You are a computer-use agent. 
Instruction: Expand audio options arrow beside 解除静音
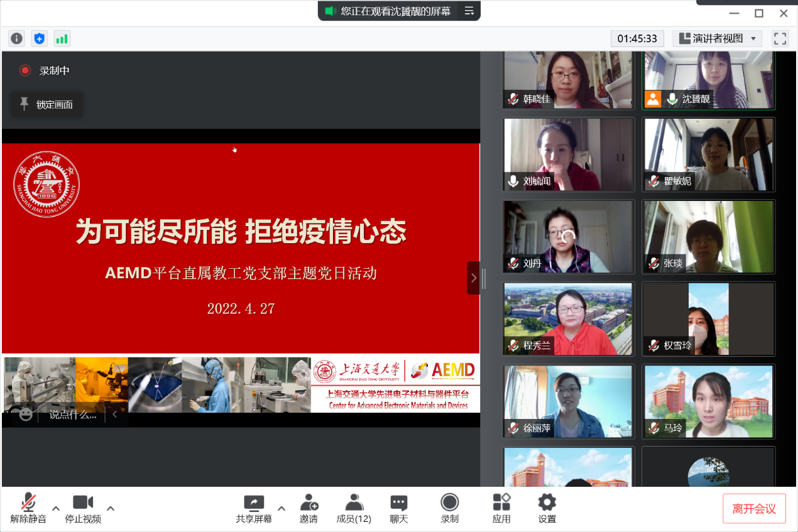56,508
